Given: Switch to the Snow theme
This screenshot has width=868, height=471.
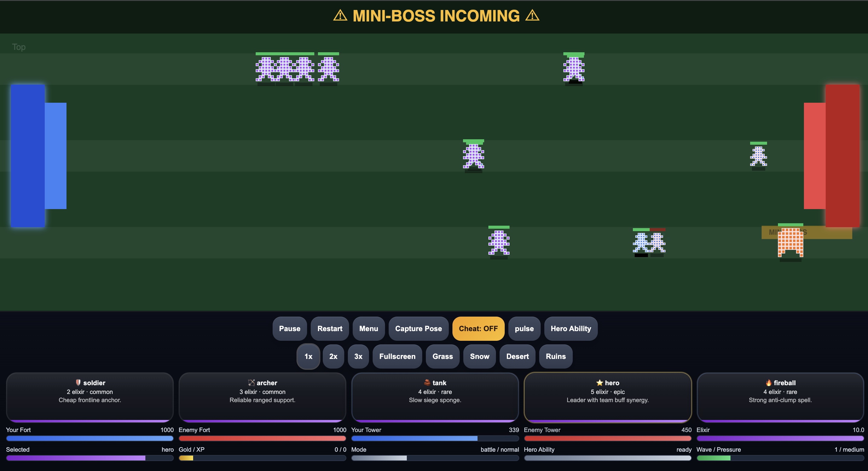Looking at the screenshot, I should pyautogui.click(x=479, y=356).
